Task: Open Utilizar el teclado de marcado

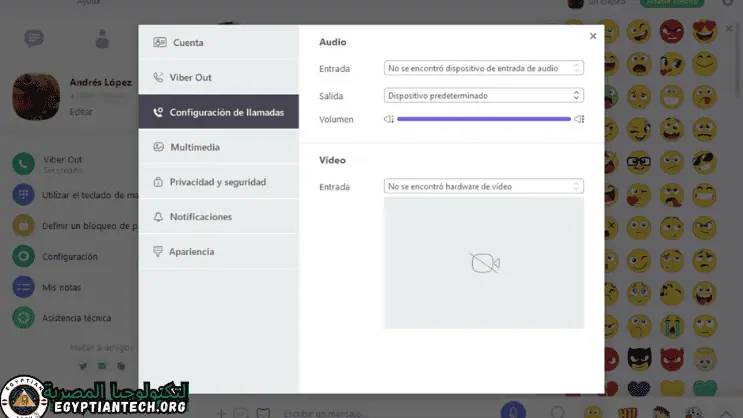Action: (x=75, y=195)
